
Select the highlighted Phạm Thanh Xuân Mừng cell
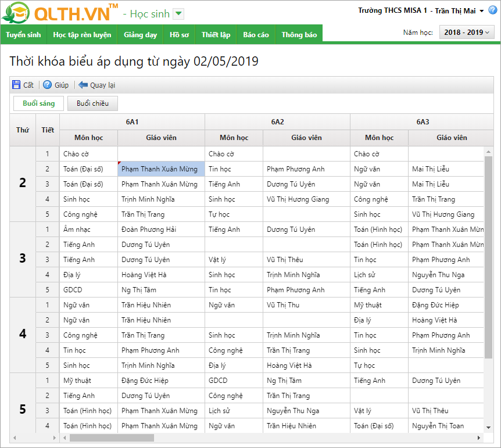tap(161, 169)
